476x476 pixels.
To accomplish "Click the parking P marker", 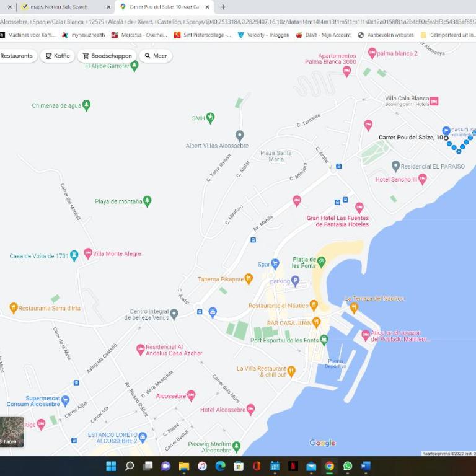I will tap(295, 281).
